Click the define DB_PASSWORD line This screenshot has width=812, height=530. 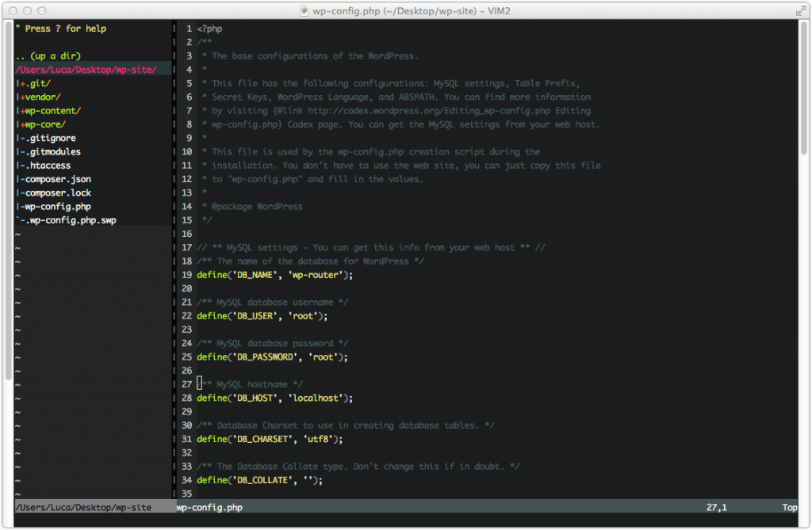273,357
